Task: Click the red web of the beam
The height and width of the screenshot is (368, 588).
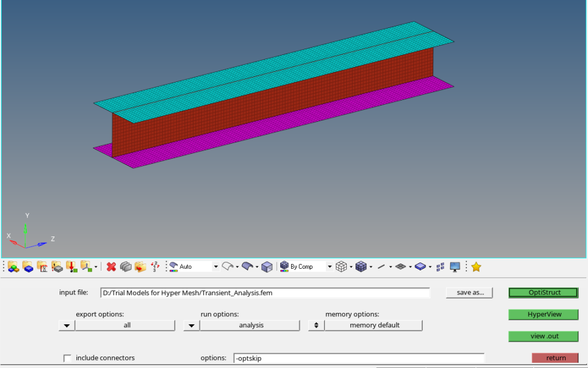Action: pos(273,102)
